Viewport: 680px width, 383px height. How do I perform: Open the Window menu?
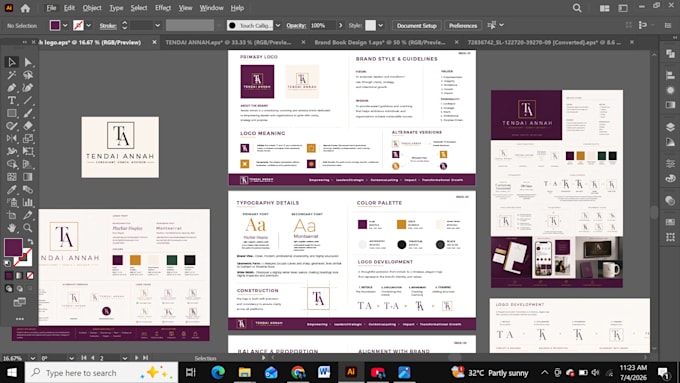coord(212,8)
